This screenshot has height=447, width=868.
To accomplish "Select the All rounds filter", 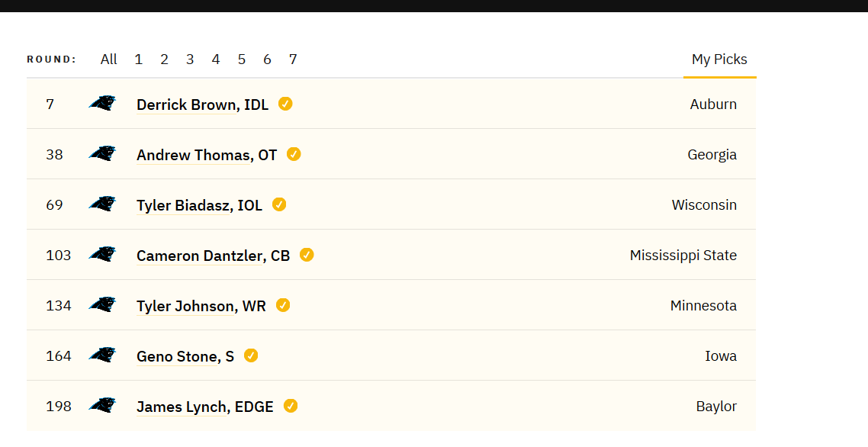I will click(108, 59).
